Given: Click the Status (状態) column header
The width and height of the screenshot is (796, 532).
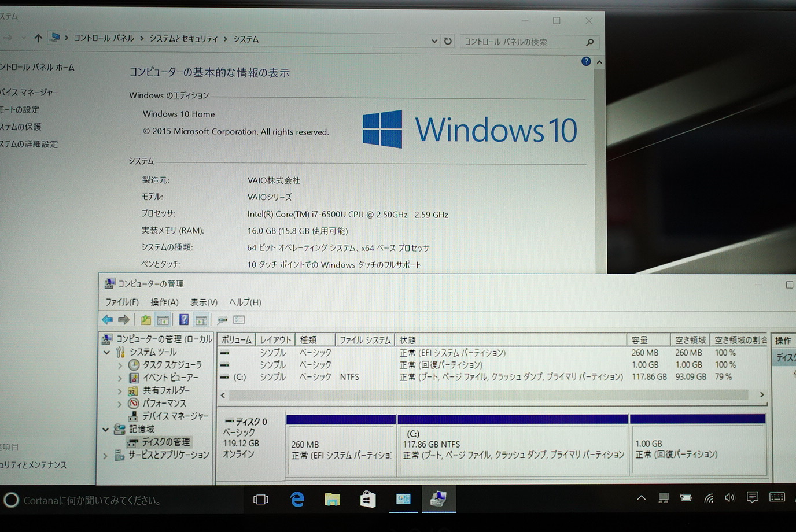Looking at the screenshot, I should tap(511, 340).
